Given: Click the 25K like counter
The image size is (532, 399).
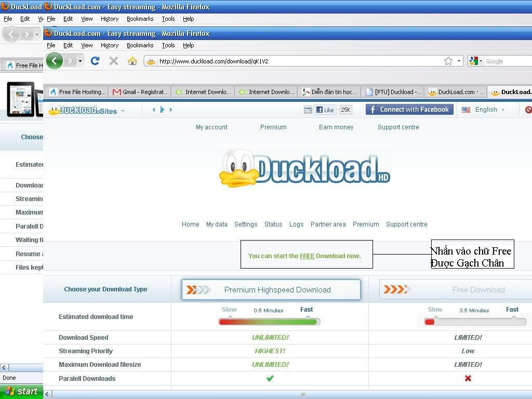Looking at the screenshot, I should [x=345, y=110].
